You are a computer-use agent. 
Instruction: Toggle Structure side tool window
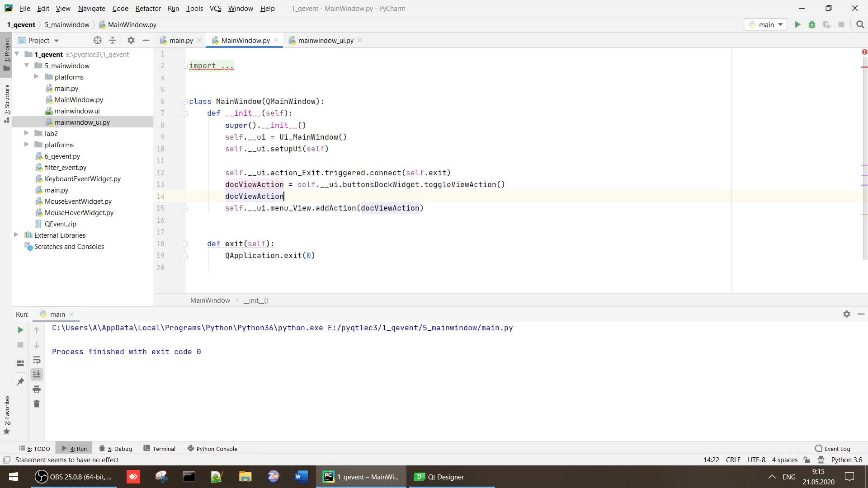(7, 103)
